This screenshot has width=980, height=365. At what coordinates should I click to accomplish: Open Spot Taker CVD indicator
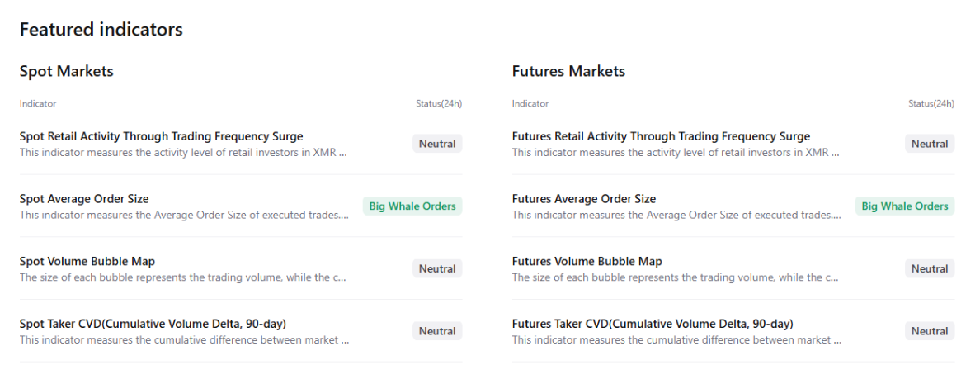[153, 324]
